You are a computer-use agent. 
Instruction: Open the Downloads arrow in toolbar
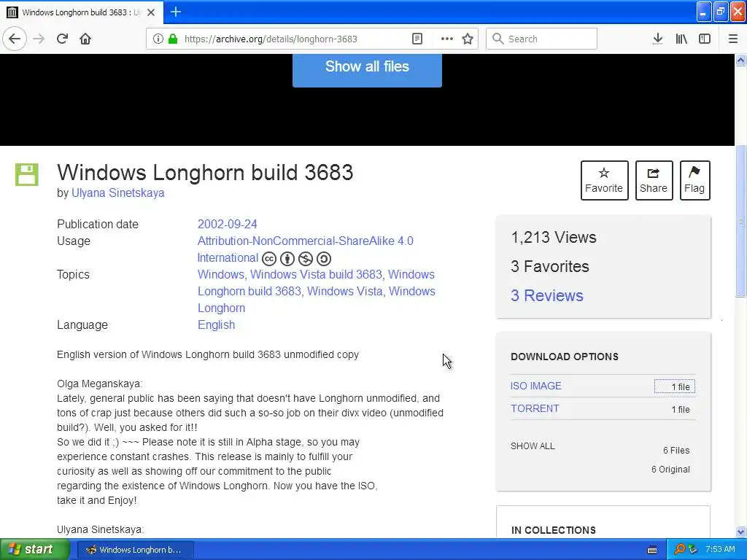(x=657, y=39)
